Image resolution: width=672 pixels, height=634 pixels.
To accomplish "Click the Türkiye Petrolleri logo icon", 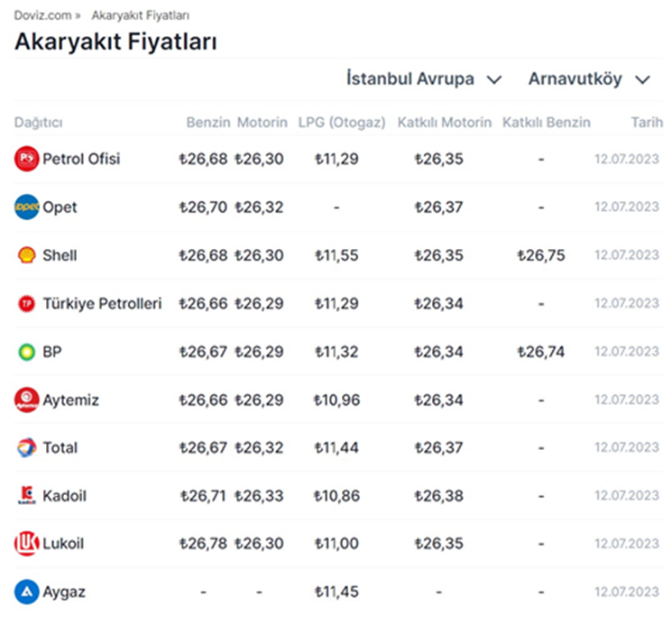I will coord(27,304).
